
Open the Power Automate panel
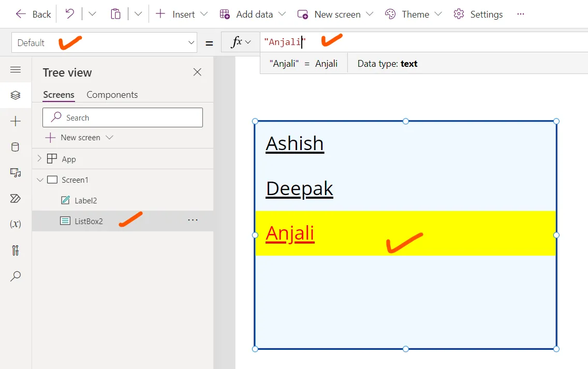[16, 198]
